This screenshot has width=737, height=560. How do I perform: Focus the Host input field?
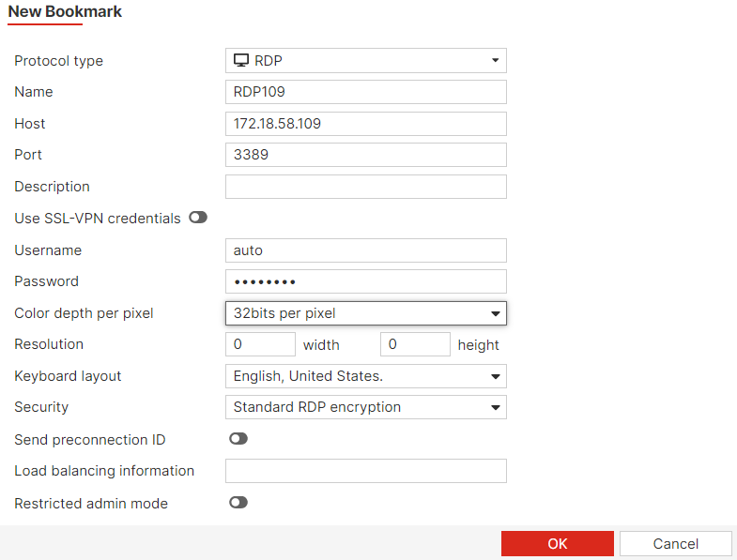(x=366, y=124)
